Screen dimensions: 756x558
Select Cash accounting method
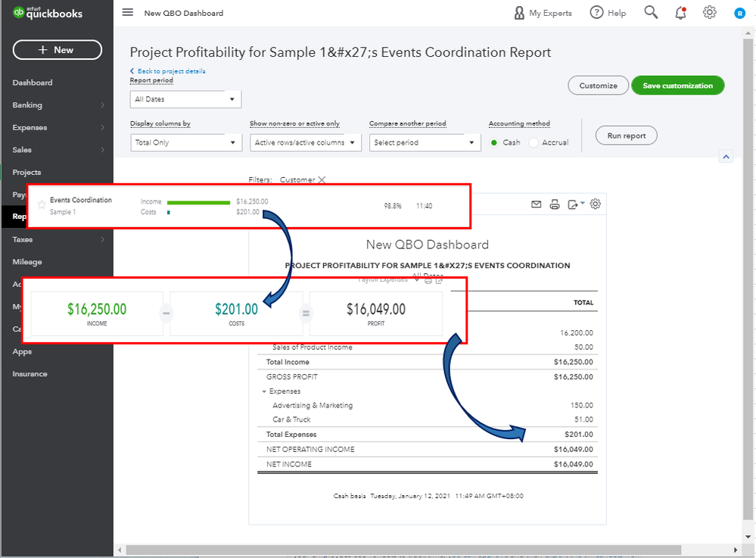coord(493,143)
